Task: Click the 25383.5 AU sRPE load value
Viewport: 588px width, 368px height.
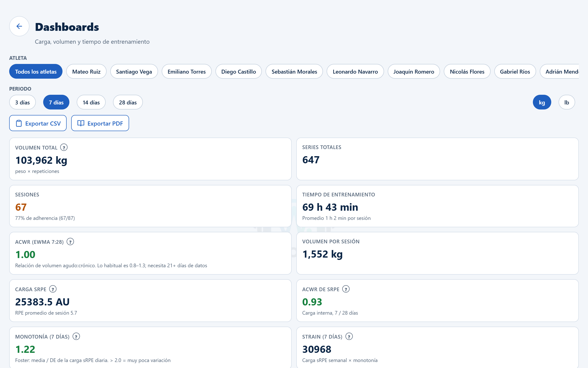Action: point(42,302)
